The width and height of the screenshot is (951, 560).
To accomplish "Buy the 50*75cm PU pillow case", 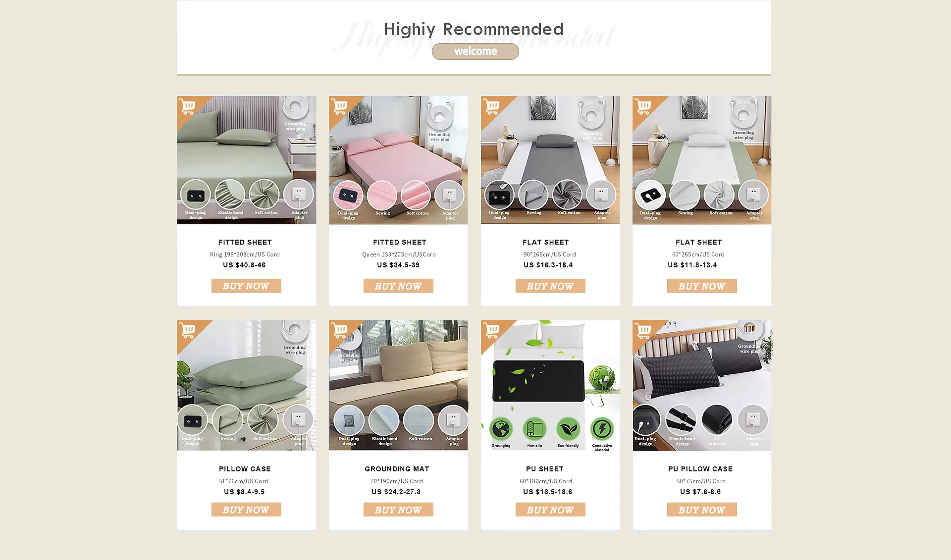I will (702, 509).
